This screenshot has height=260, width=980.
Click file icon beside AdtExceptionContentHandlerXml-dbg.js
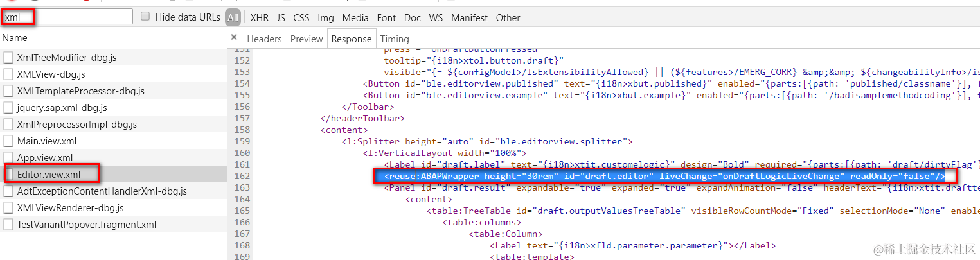[x=8, y=191]
